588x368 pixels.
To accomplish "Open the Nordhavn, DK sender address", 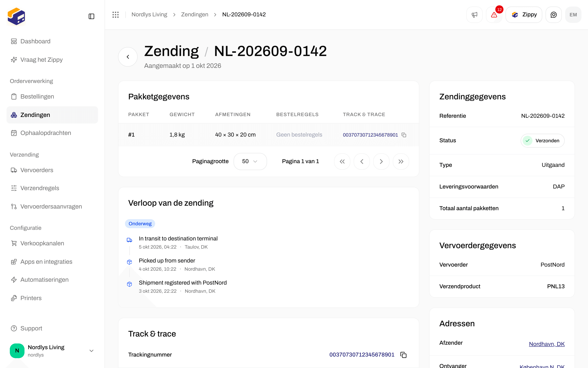I will [547, 344].
